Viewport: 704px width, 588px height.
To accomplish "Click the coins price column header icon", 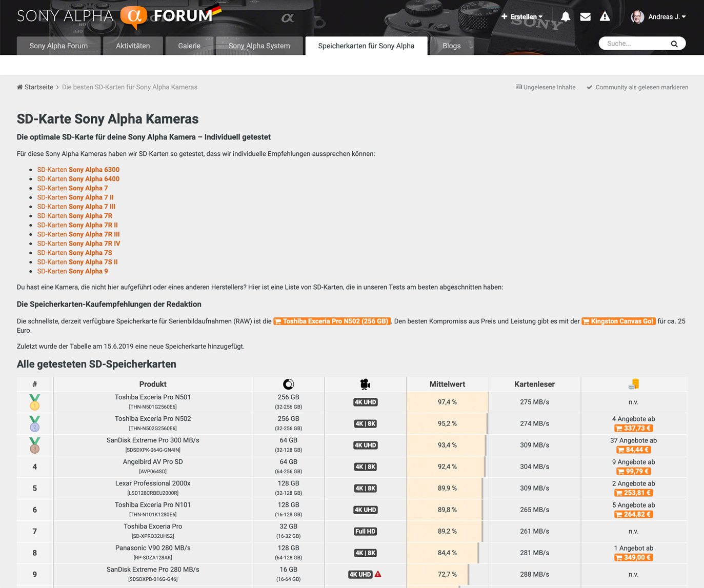I will [x=634, y=384].
